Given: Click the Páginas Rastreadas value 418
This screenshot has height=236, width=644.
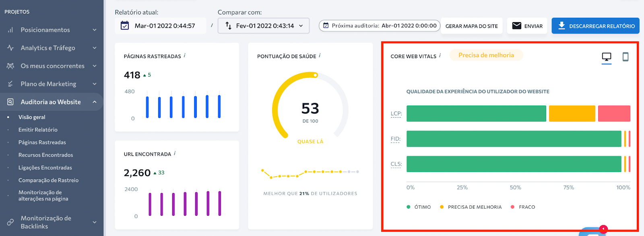Looking at the screenshot, I should click(132, 75).
